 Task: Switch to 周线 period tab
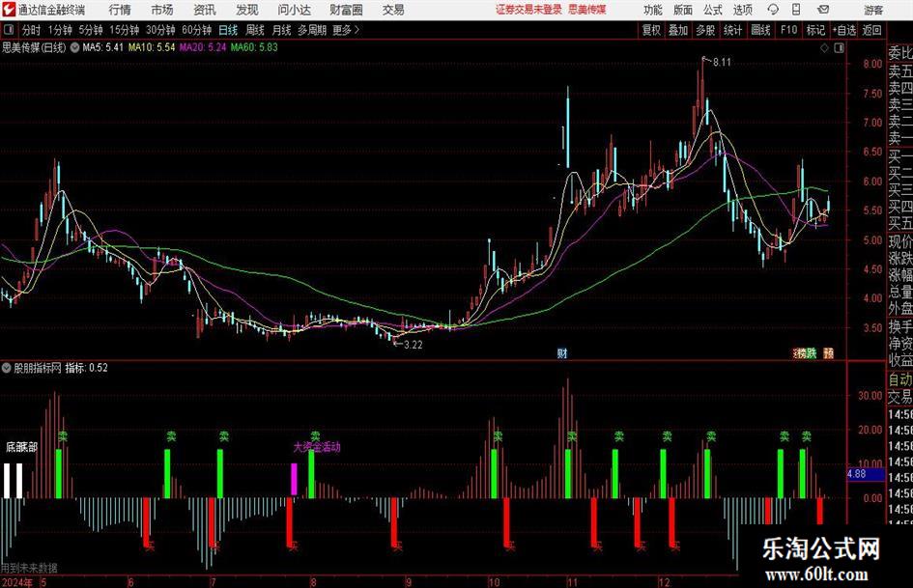(255, 30)
